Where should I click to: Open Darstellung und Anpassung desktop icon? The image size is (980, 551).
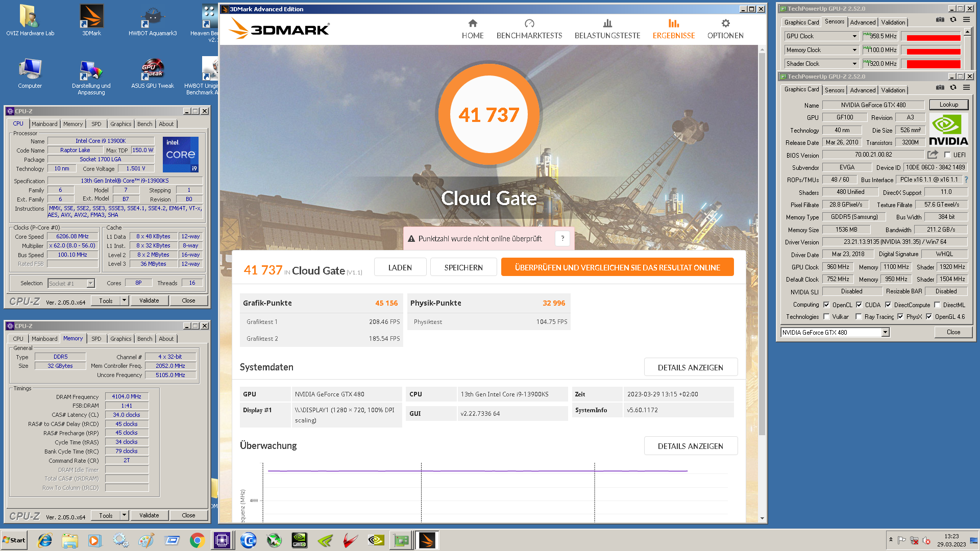coord(91,77)
